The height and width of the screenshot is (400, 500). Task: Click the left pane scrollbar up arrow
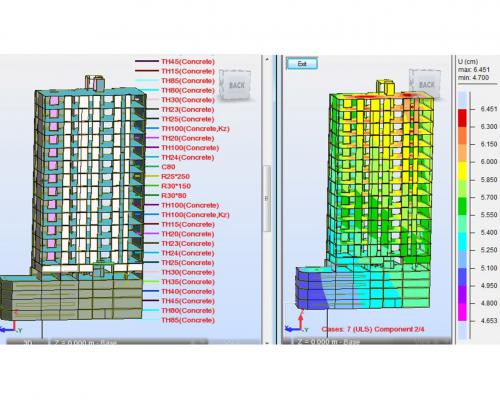coord(267,59)
